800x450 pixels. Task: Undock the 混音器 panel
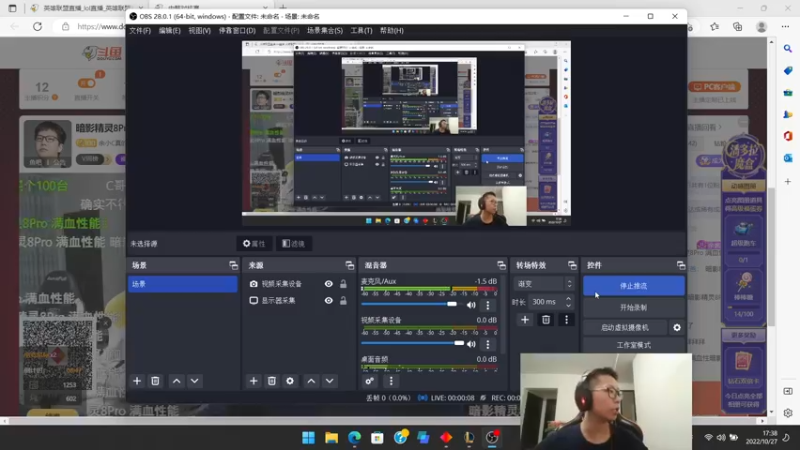(502, 265)
